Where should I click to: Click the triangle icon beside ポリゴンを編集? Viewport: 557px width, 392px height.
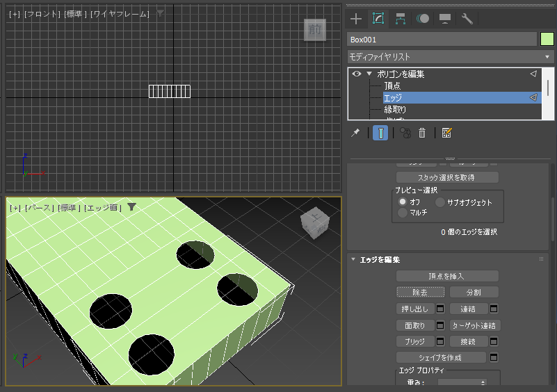[533, 74]
